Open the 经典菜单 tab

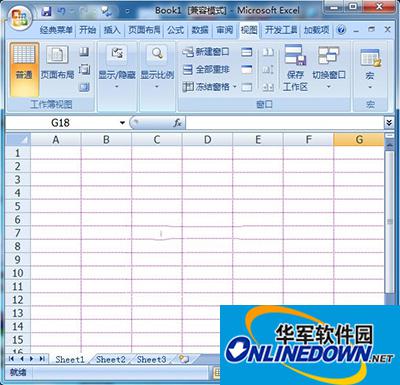(x=56, y=30)
